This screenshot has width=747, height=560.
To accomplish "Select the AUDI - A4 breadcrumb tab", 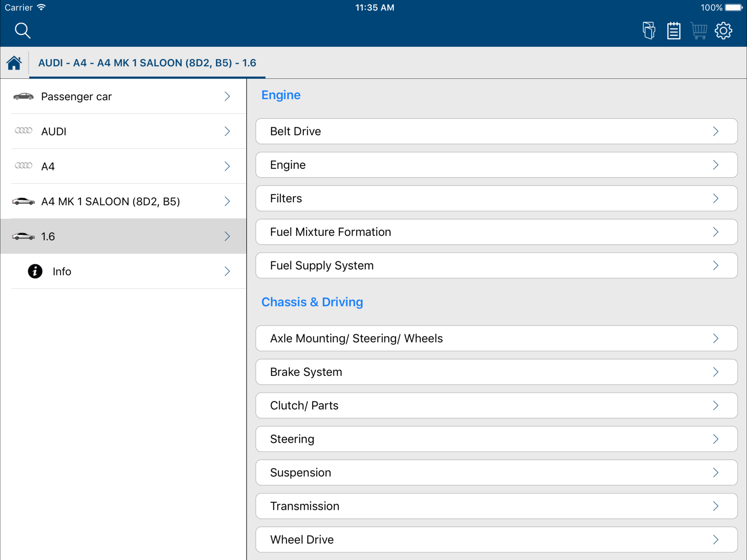I will [147, 63].
